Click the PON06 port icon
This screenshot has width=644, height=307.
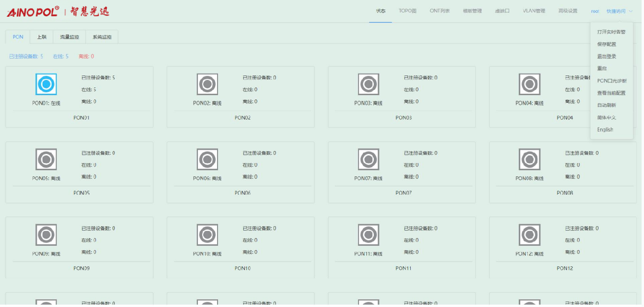[x=207, y=160]
